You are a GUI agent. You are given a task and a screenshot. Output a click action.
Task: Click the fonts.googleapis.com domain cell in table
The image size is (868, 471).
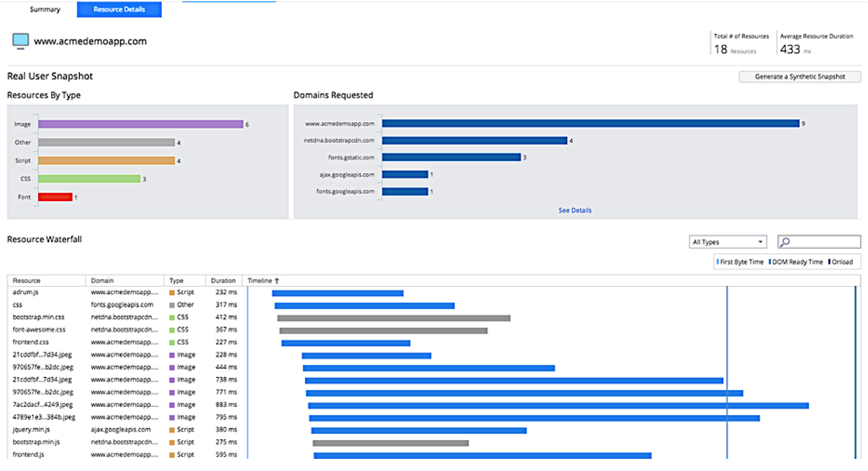[x=122, y=305]
